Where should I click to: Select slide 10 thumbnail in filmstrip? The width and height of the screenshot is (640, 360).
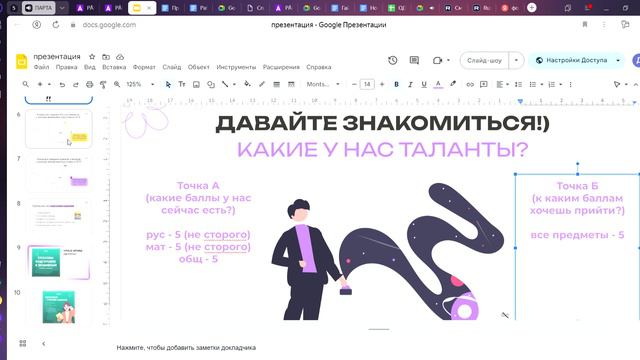tap(59, 307)
